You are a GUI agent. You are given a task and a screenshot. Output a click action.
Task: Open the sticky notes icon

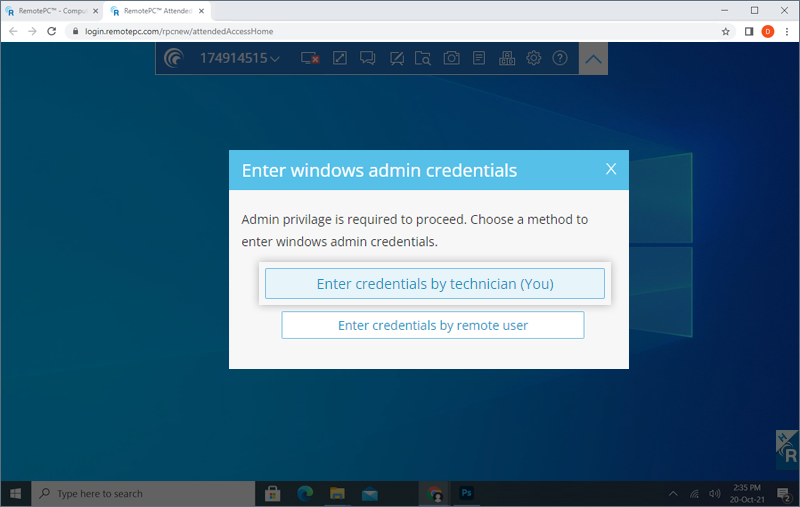(x=479, y=59)
